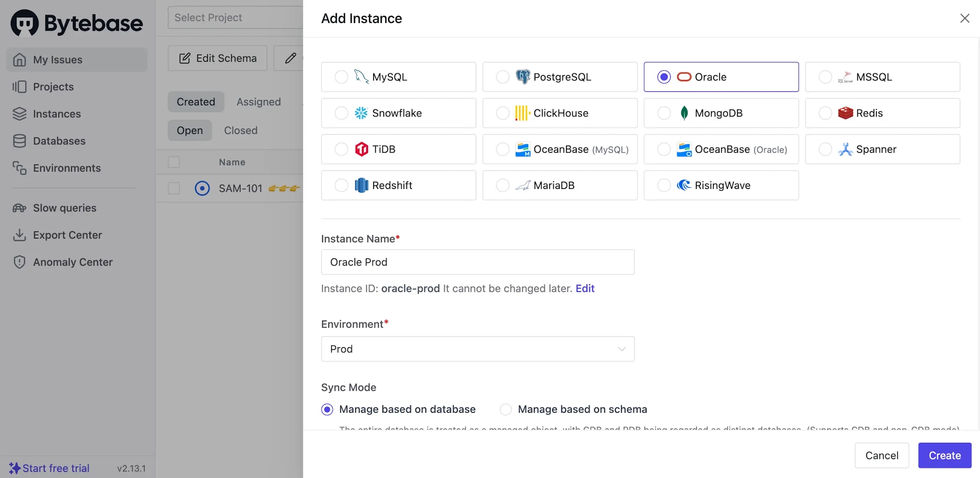Select the Spanner radio button
The height and width of the screenshot is (478, 980).
pos(825,149)
